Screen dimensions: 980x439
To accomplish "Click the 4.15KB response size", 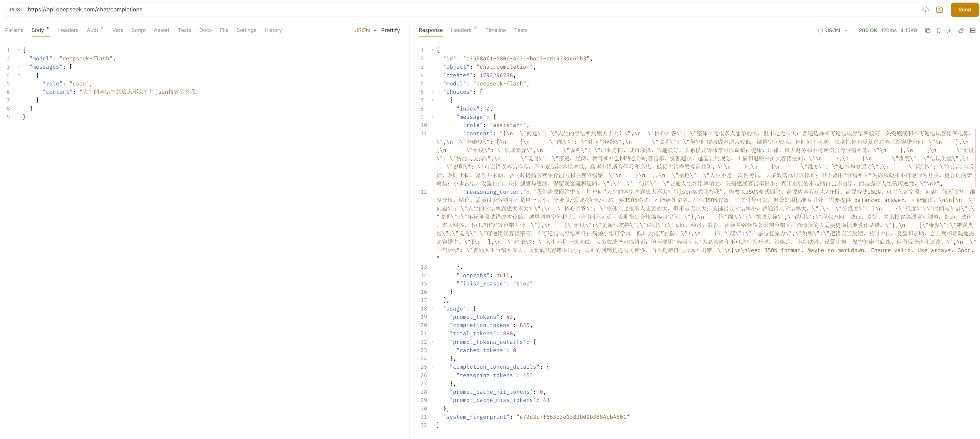I will pos(908,30).
